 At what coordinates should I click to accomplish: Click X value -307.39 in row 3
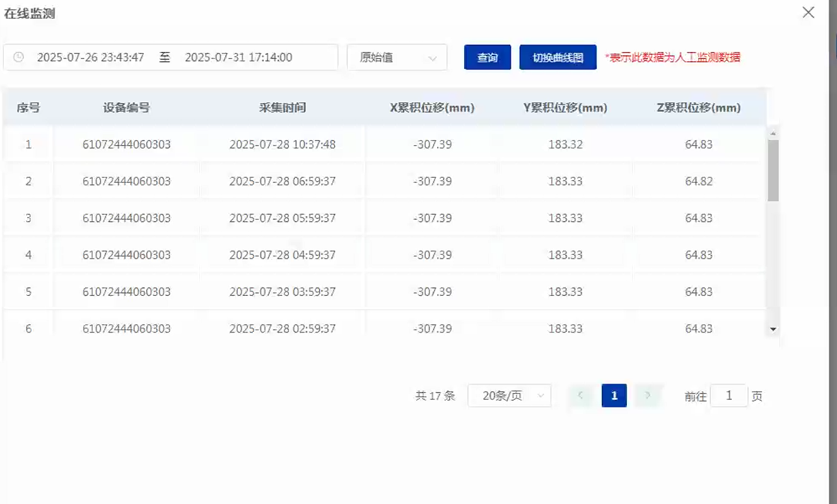[x=432, y=218]
